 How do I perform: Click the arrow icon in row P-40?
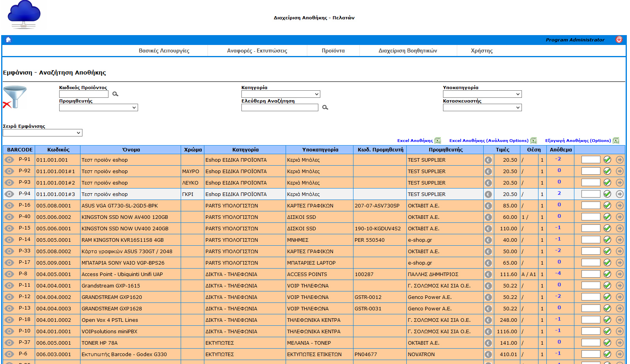620,217
